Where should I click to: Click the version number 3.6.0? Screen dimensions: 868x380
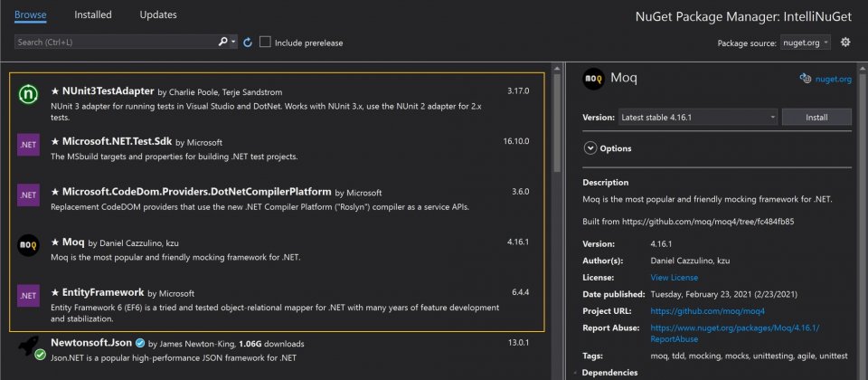[x=521, y=192]
